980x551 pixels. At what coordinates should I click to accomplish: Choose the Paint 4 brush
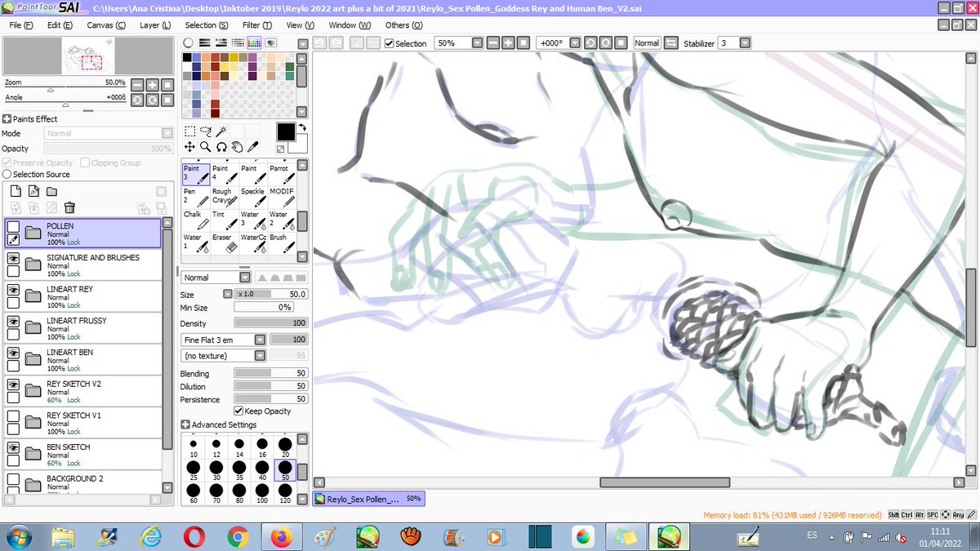click(x=225, y=173)
